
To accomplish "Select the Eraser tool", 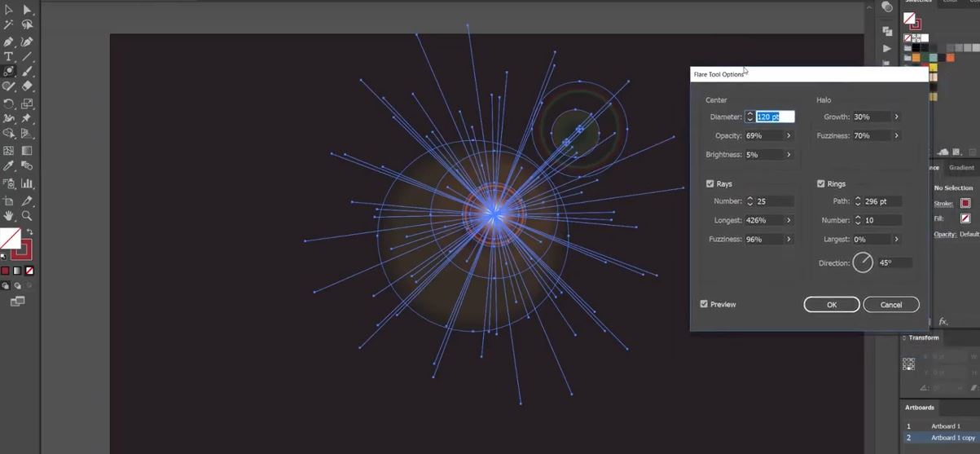I will point(27,86).
